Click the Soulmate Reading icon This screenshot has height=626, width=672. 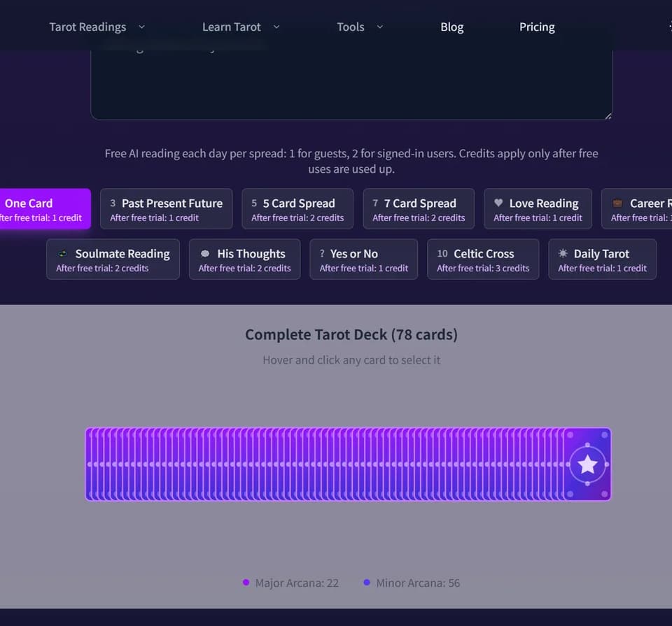pos(62,253)
